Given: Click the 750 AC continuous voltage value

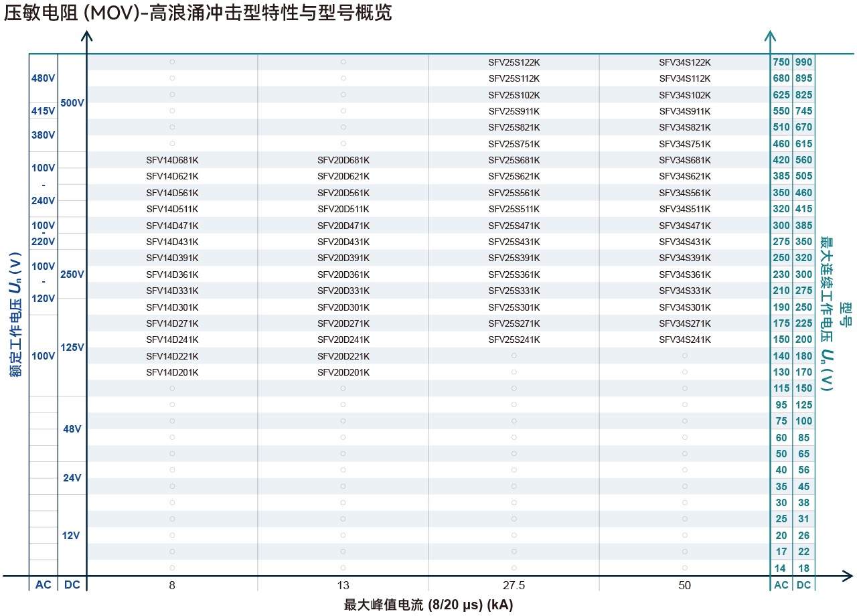Looking at the screenshot, I should tap(781, 62).
